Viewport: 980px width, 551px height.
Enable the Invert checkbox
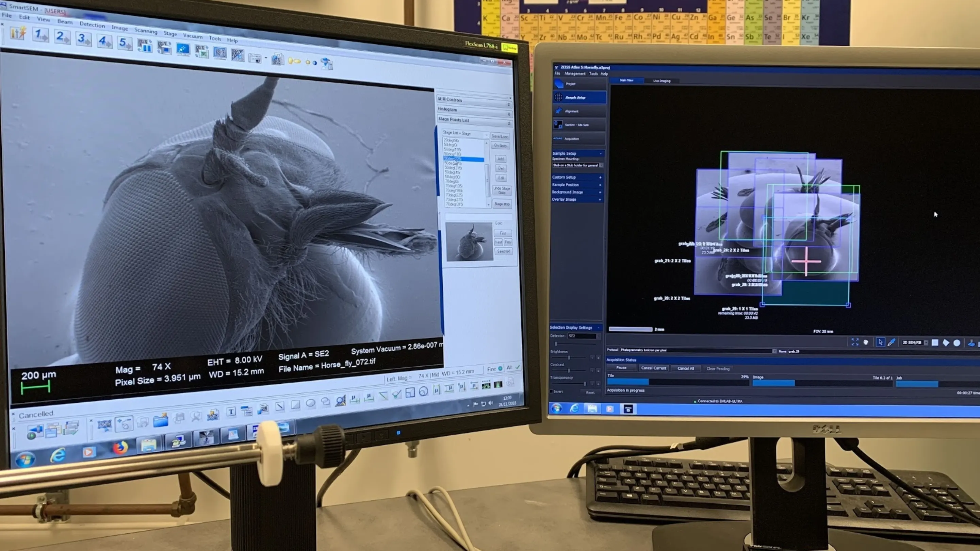click(552, 391)
